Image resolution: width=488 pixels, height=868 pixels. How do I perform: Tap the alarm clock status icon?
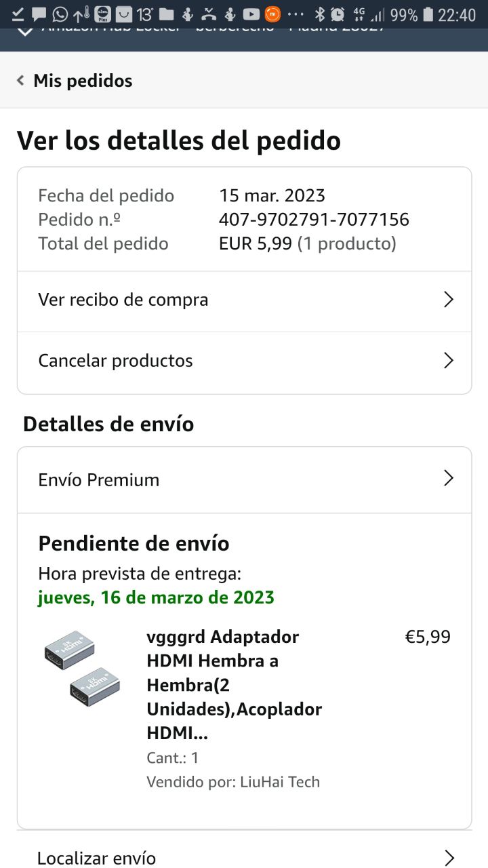pos(337,14)
